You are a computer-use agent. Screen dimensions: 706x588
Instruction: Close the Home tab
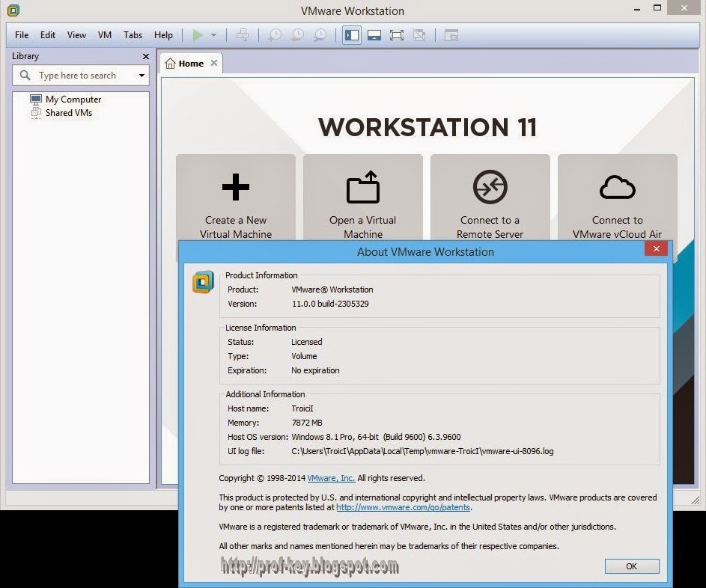pos(214,63)
